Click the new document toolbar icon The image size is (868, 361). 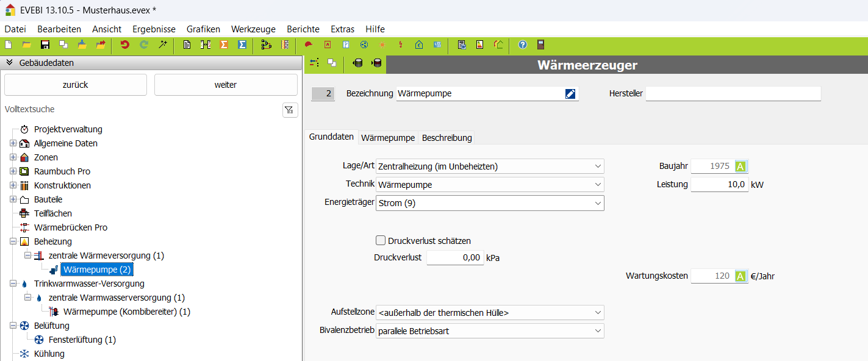[9, 45]
